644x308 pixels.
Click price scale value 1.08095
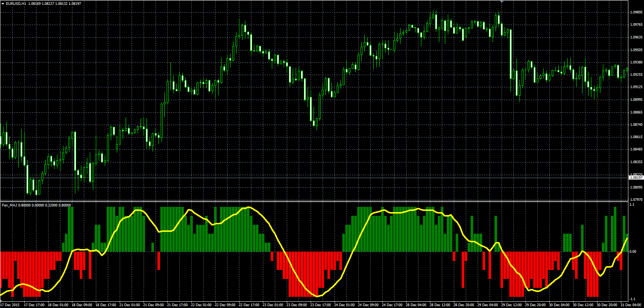pos(637,187)
